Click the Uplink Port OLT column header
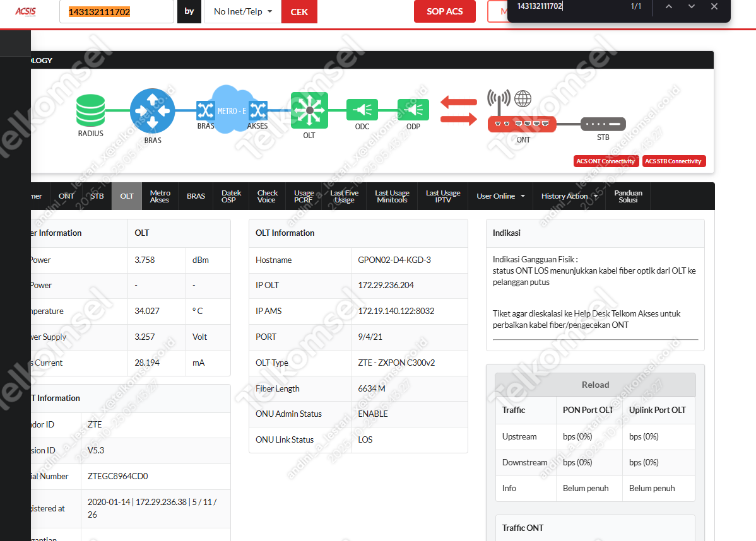This screenshot has height=541, width=756. 657,410
